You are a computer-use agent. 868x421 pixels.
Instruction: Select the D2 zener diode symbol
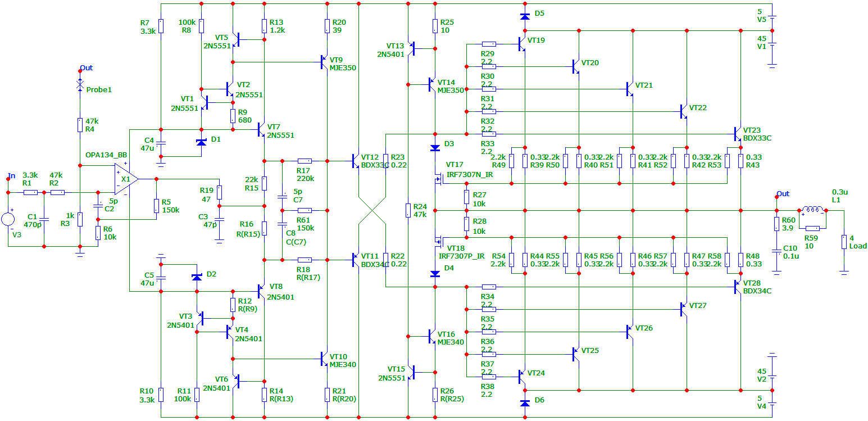(x=196, y=278)
